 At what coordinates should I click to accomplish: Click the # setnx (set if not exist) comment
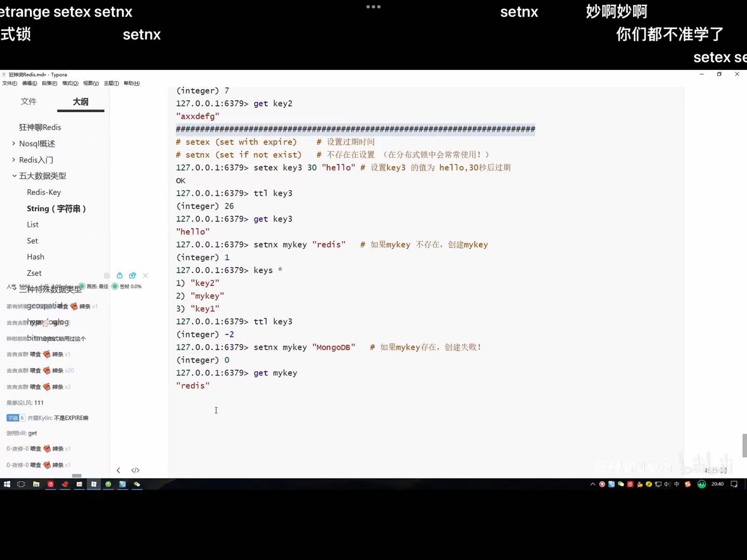click(x=333, y=155)
